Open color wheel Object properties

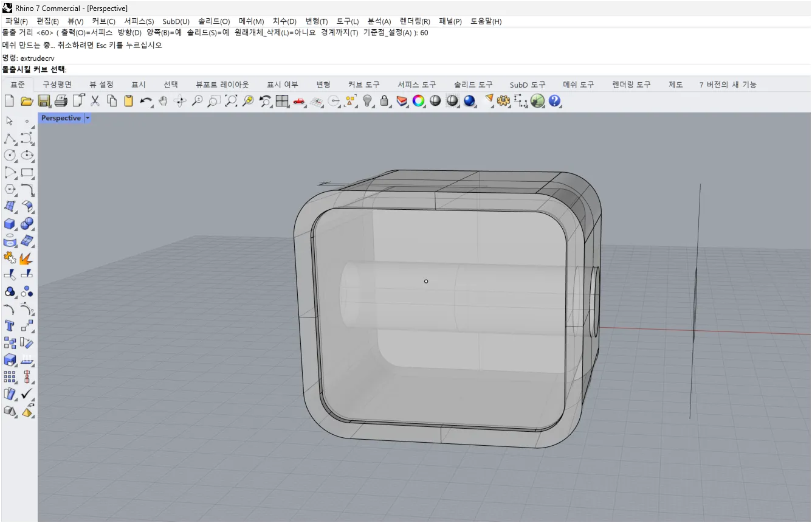click(419, 101)
